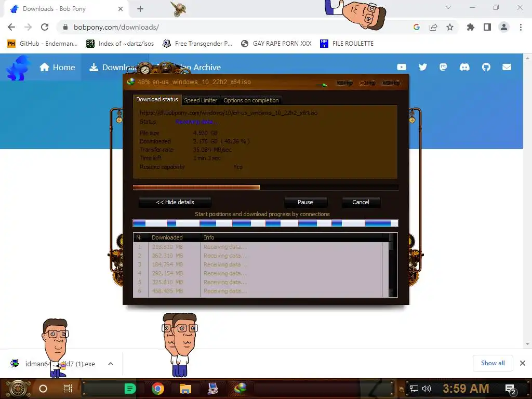The height and width of the screenshot is (399, 532).
Task: Click the bobpony.com/downloads/ address bar
Action: tap(234, 27)
